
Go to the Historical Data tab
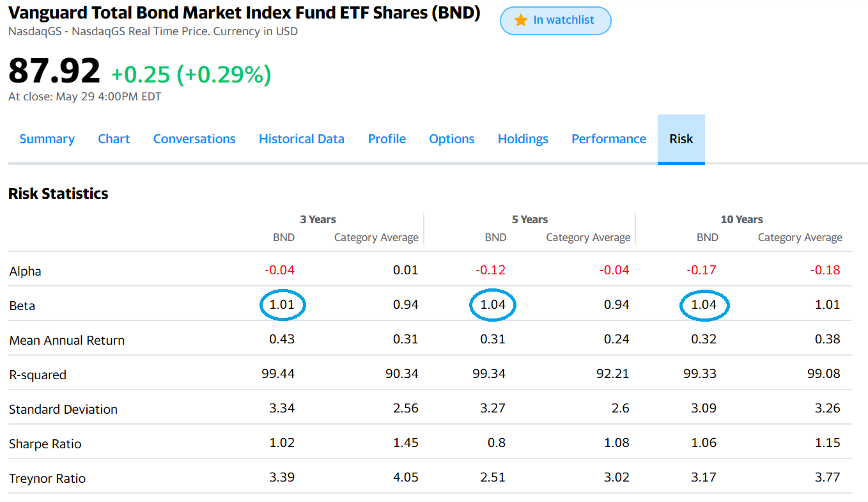(x=302, y=139)
